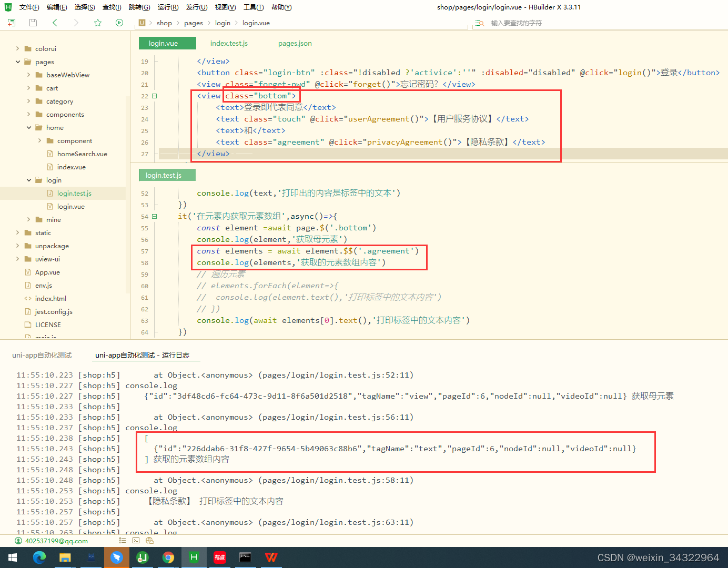Open WPS Office from taskbar

[271, 557]
